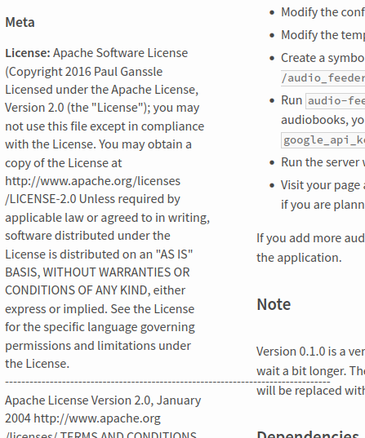Click the 2004 http://www.apache.org text line

(83, 418)
